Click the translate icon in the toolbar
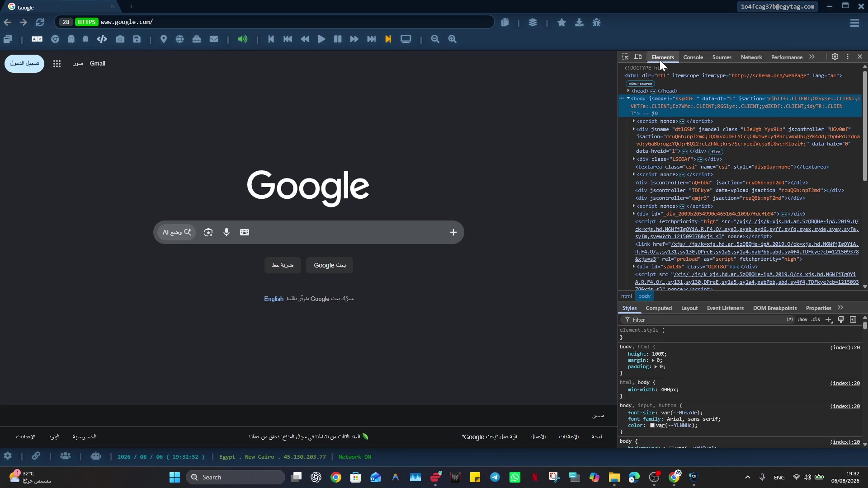Viewport: 868px width, 488px height. point(37,39)
